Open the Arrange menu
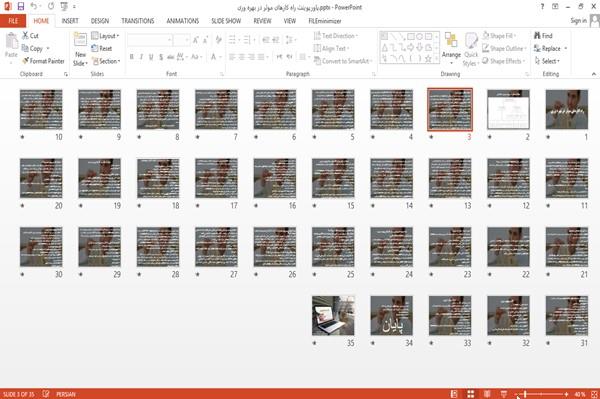Viewport: 600px width, 399px height. [x=451, y=49]
